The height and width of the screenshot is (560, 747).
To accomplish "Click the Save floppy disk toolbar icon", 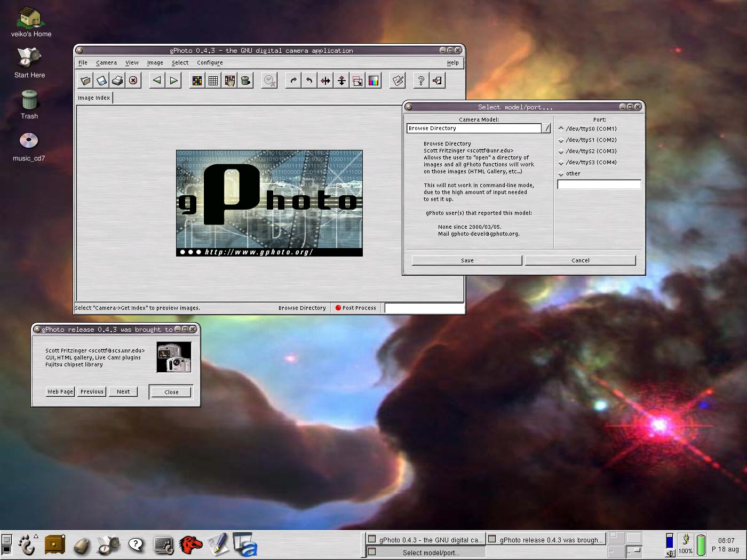I will [x=101, y=81].
